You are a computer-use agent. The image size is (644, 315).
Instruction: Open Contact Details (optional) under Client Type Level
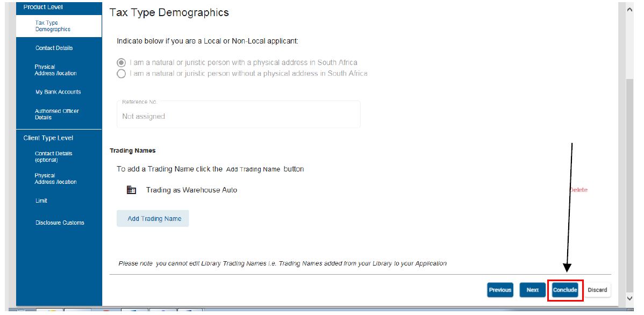pos(53,156)
